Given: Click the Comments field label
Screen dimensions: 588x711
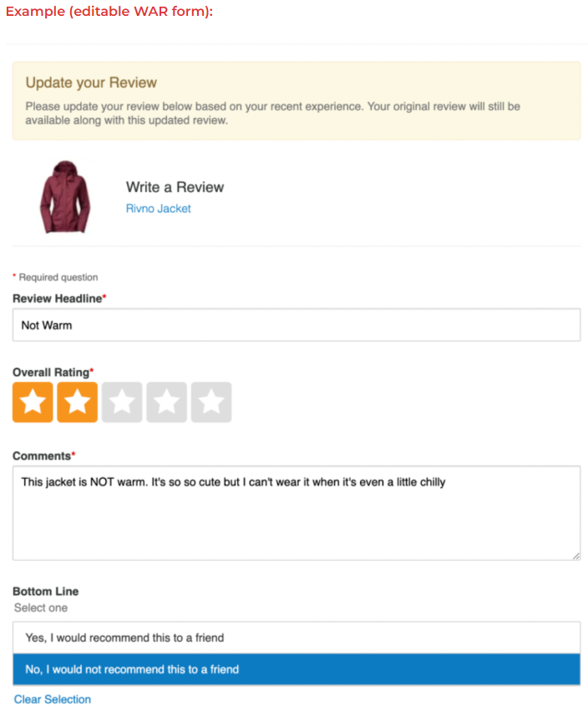Looking at the screenshot, I should point(43,456).
